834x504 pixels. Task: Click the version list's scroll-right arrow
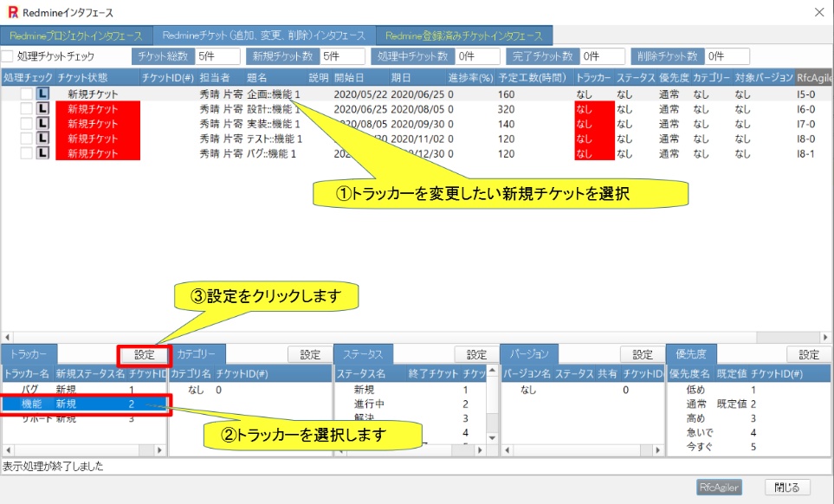click(x=658, y=450)
